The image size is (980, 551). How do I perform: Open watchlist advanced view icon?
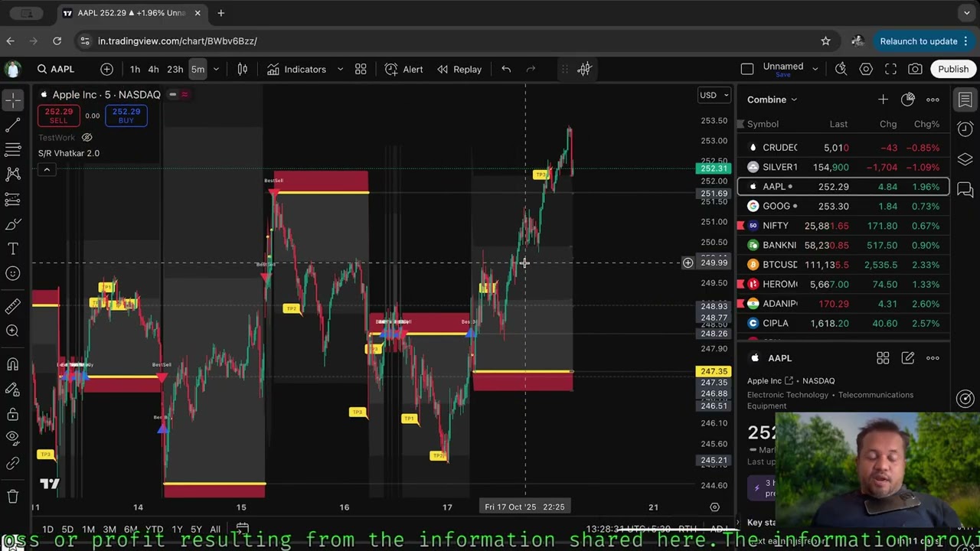[x=907, y=99]
